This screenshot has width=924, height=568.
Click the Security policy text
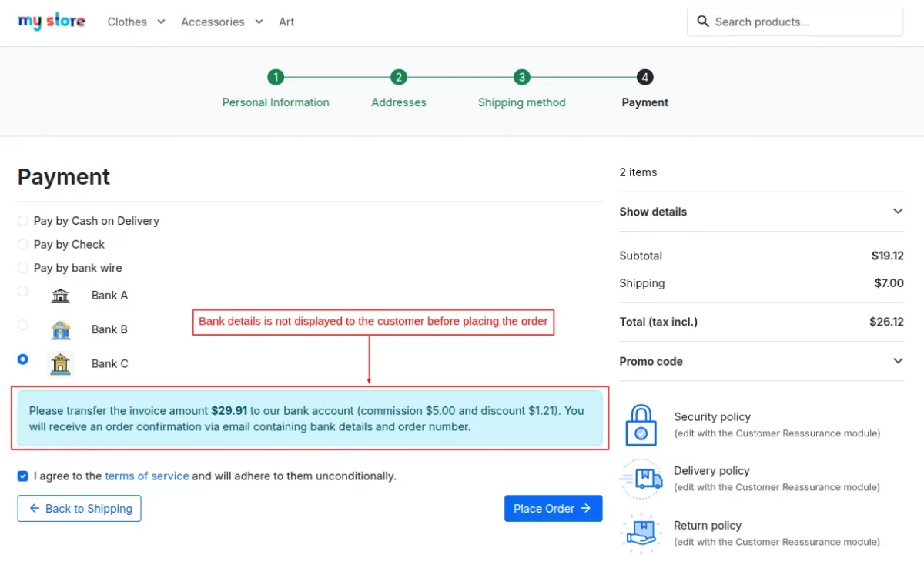click(x=712, y=417)
